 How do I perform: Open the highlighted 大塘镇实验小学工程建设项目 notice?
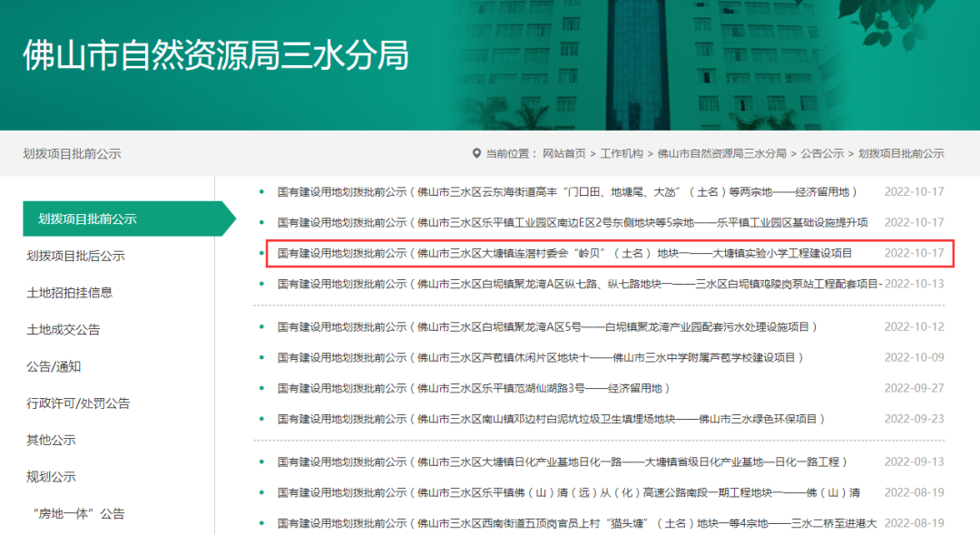coord(564,253)
